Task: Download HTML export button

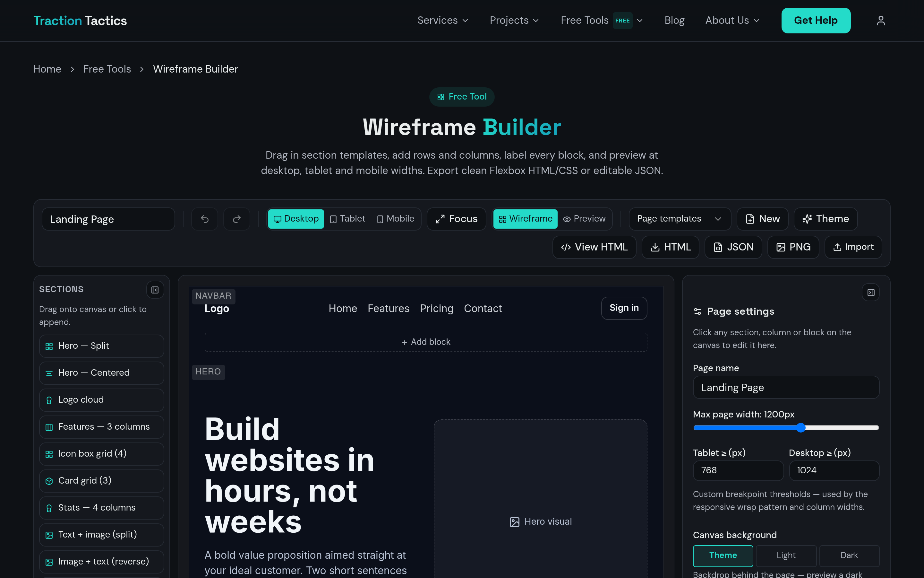Action: coord(670,247)
